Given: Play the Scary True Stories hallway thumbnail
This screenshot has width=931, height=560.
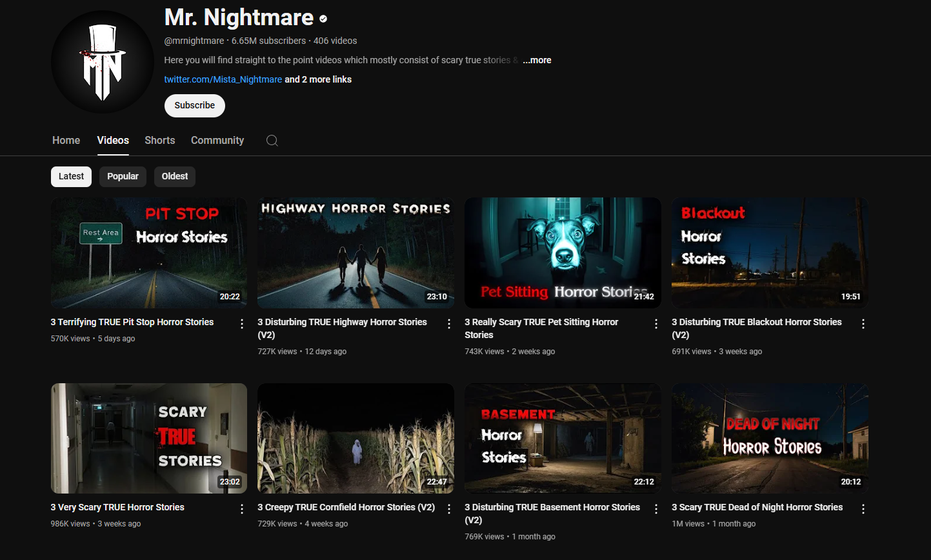Looking at the screenshot, I should click(x=149, y=439).
